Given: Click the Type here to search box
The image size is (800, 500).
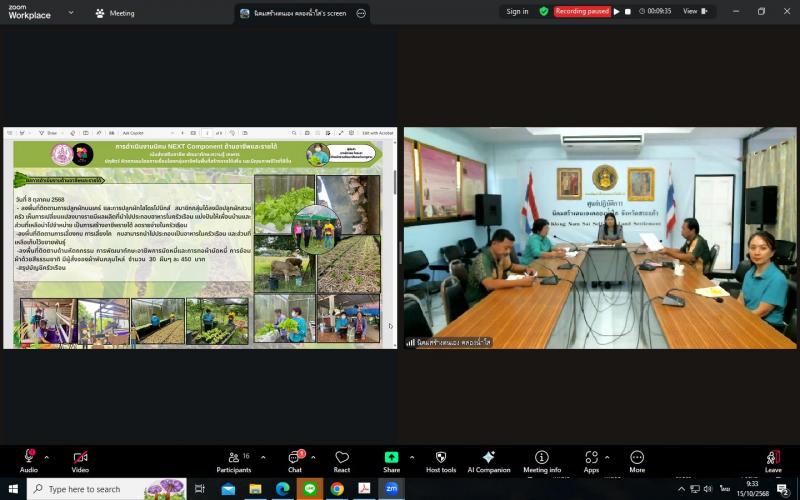Looking at the screenshot, I should click(107, 489).
